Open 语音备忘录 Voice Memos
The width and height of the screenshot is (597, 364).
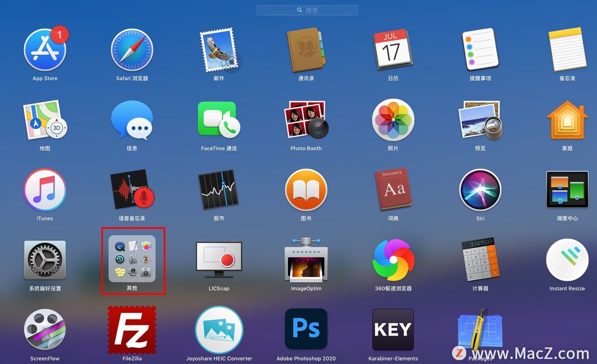point(132,190)
